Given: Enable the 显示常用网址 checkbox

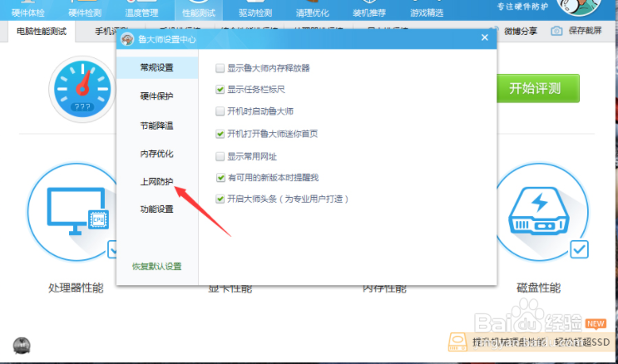Looking at the screenshot, I should click(x=220, y=157).
